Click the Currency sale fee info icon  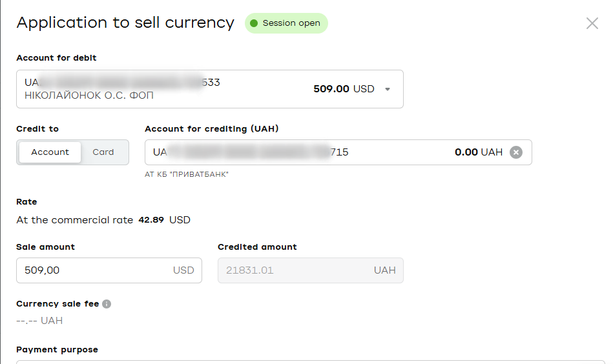tap(107, 304)
